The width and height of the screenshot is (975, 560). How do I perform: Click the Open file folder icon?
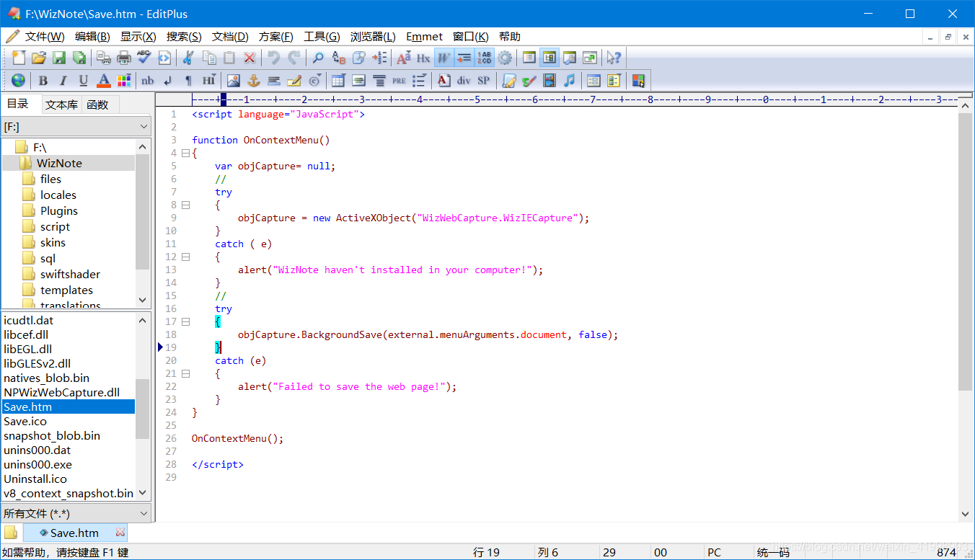coord(39,58)
